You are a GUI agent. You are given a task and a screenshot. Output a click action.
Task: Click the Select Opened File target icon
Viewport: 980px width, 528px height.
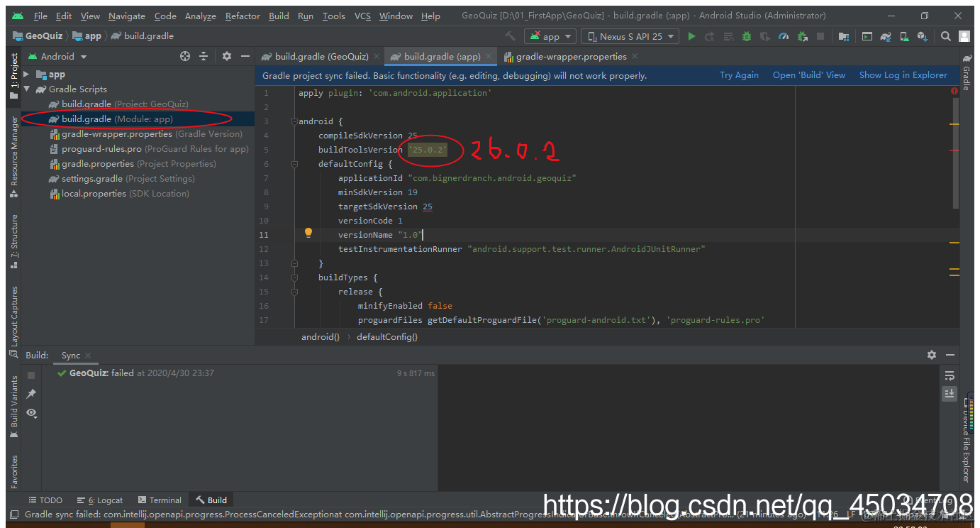185,57
